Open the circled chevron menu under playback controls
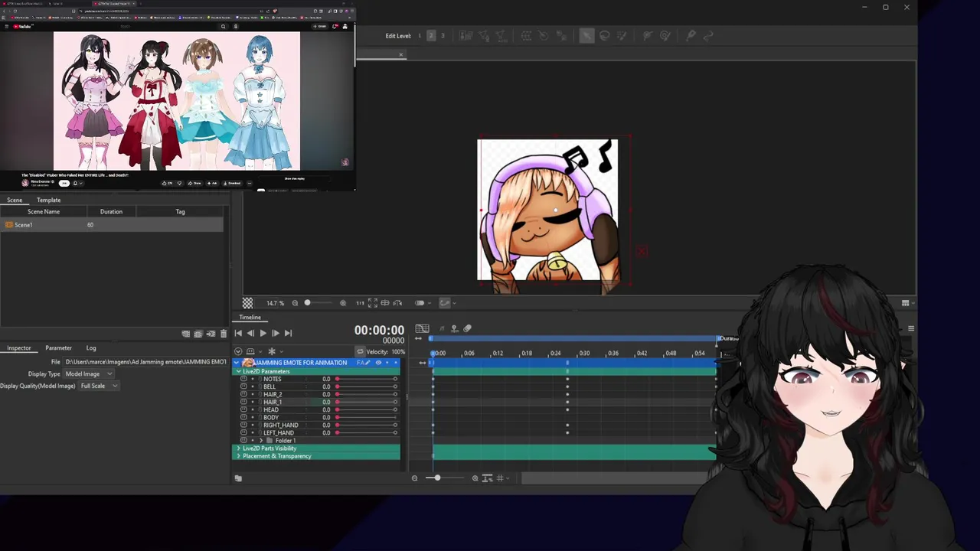Screen dimensions: 980x551 (x=238, y=352)
